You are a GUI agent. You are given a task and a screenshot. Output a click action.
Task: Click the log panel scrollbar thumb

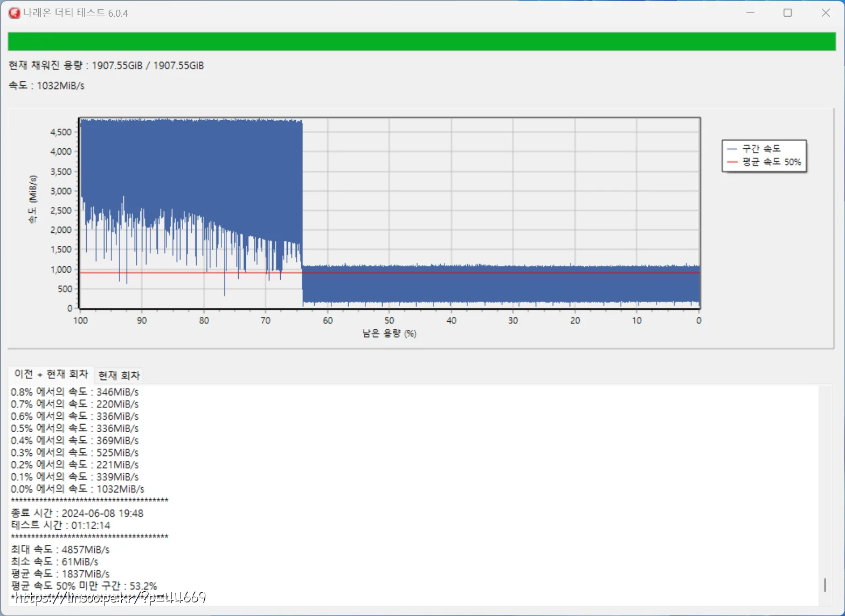[825, 585]
